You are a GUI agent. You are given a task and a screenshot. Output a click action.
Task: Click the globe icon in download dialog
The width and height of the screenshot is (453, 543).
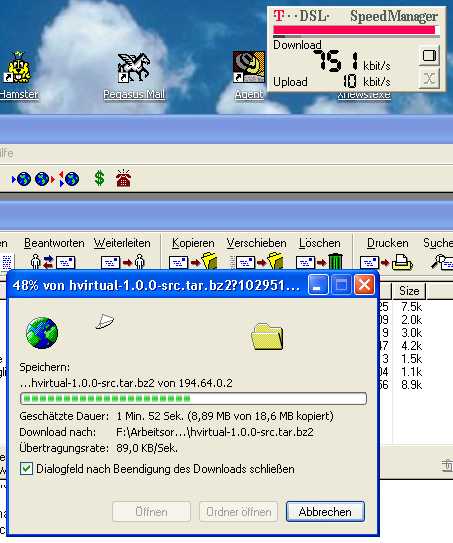[42, 333]
